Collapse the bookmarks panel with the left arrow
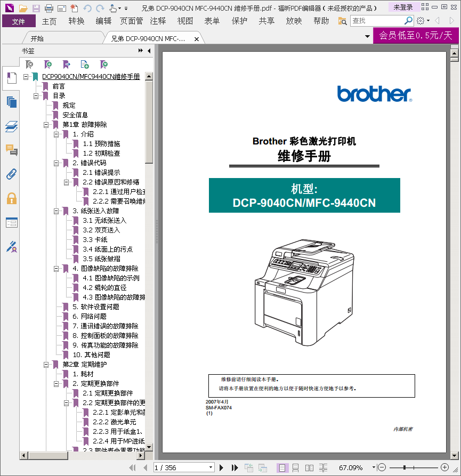 [149, 51]
